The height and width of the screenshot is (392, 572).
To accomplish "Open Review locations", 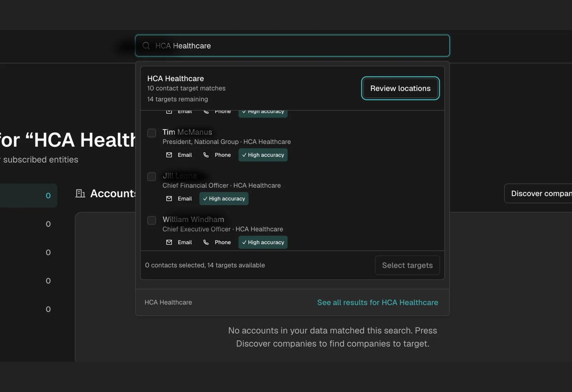I will click(400, 88).
